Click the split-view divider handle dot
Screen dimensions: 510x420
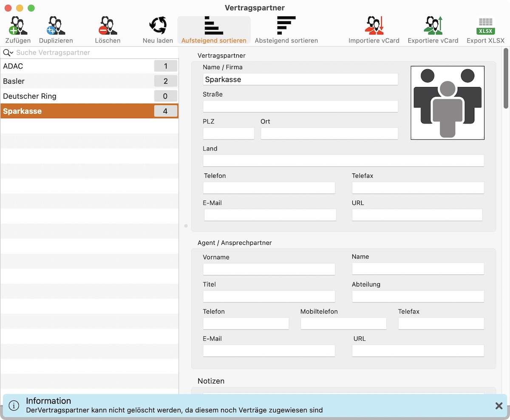pyautogui.click(x=186, y=226)
